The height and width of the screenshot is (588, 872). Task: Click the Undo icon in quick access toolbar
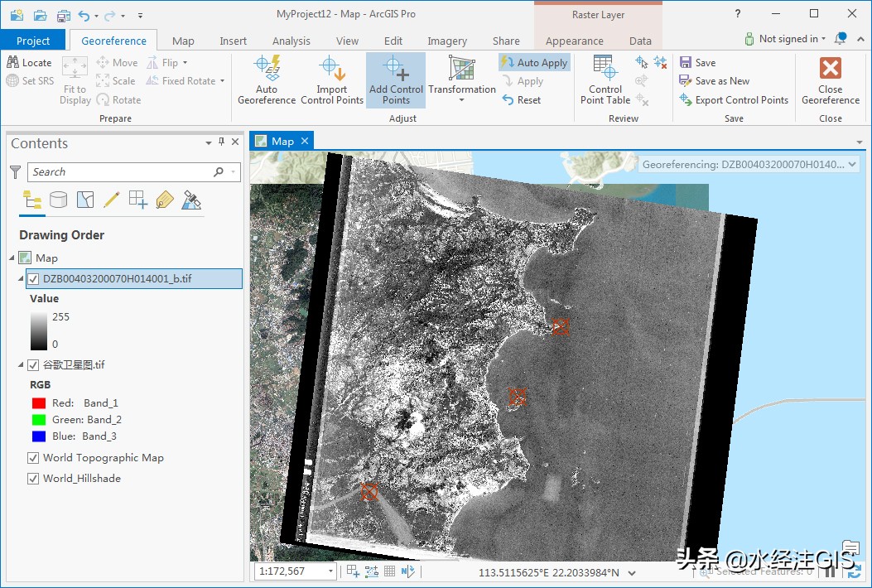[84, 15]
